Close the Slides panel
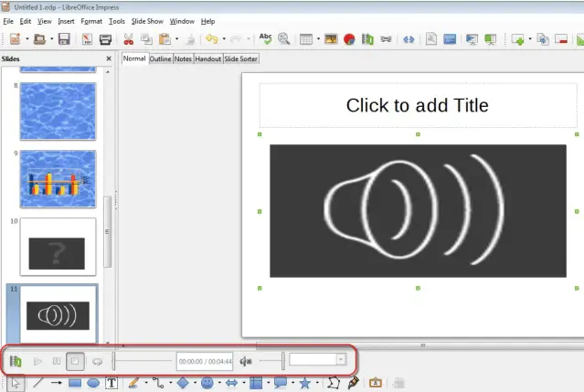This screenshot has height=392, width=584. pyautogui.click(x=109, y=58)
